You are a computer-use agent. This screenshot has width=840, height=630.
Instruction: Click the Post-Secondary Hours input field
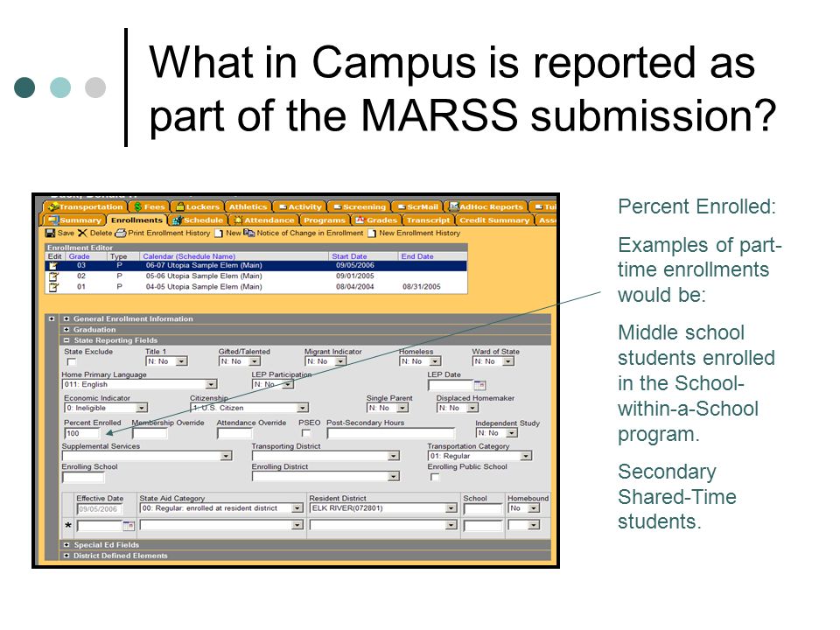point(391,433)
